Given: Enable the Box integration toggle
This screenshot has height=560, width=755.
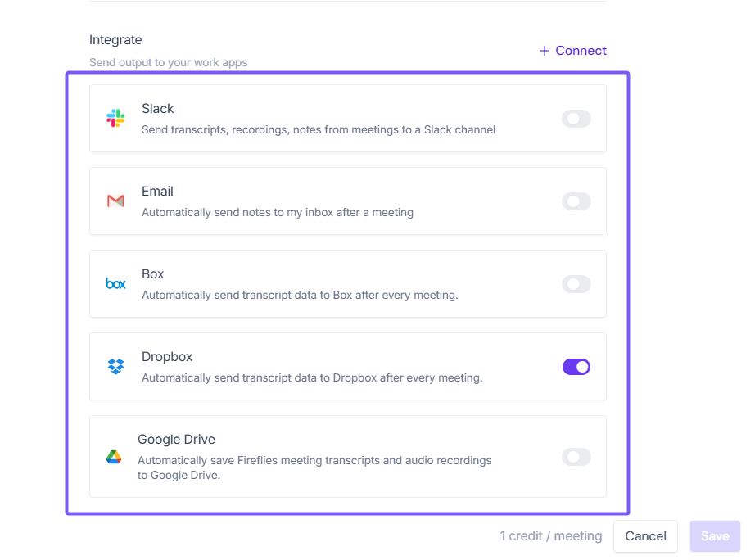Looking at the screenshot, I should (576, 284).
